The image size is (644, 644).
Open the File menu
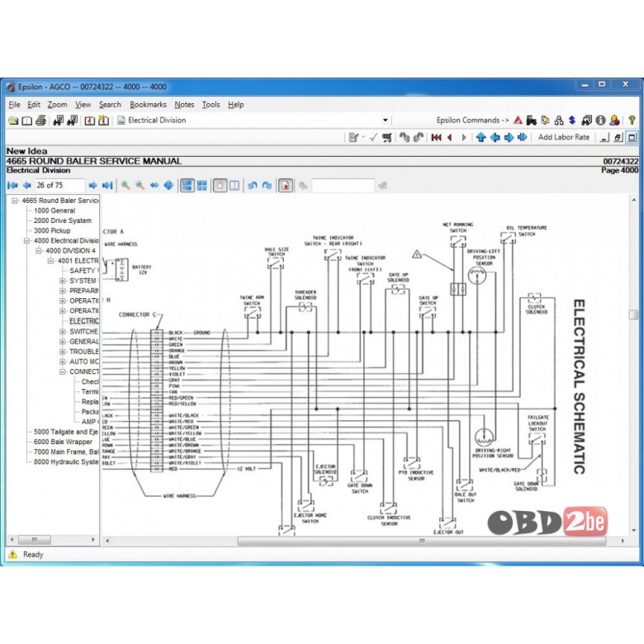pos(14,105)
